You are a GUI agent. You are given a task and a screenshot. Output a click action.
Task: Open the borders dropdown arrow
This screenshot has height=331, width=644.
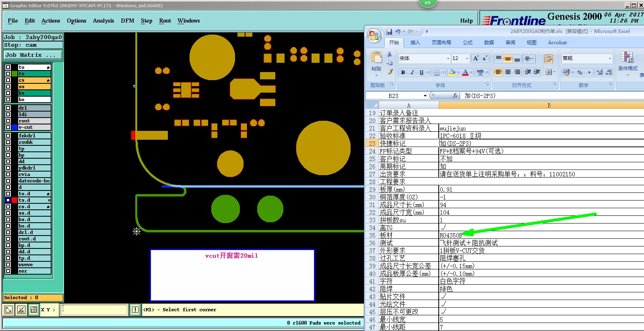tap(443, 72)
